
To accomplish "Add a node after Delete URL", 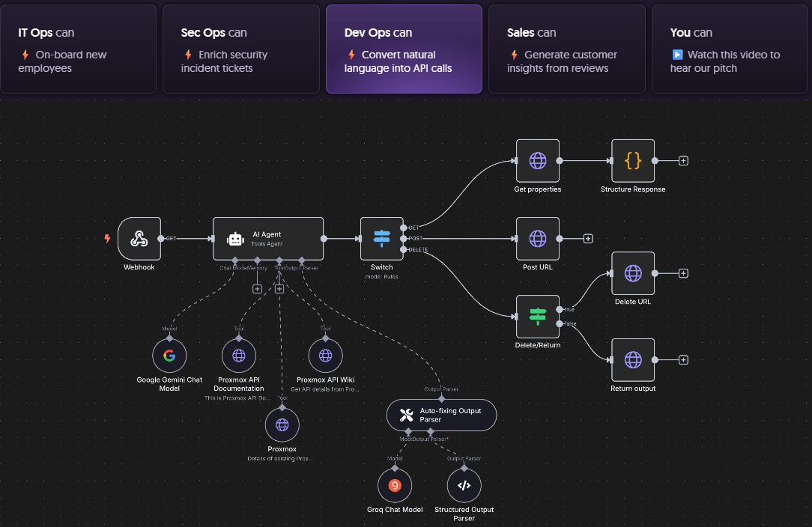I will click(x=684, y=273).
